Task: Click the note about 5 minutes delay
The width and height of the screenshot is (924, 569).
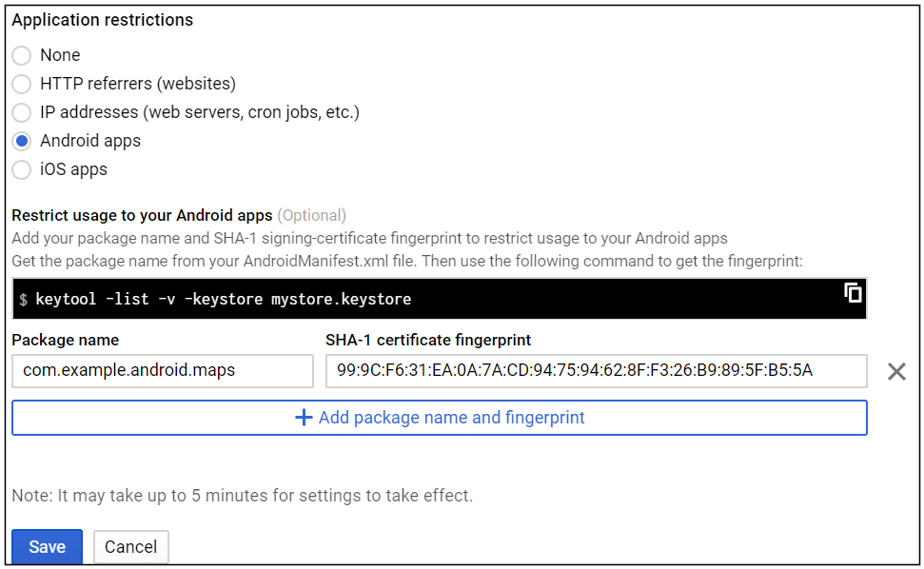Action: [x=242, y=496]
